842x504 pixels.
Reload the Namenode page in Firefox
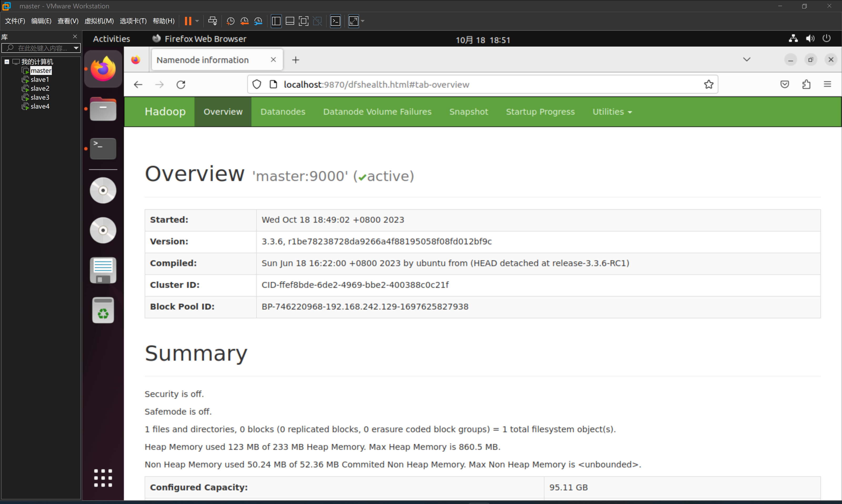click(x=181, y=85)
